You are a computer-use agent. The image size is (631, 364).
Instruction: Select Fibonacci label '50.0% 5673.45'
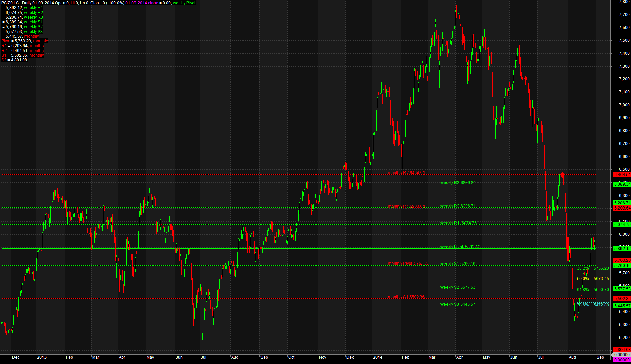593,279
